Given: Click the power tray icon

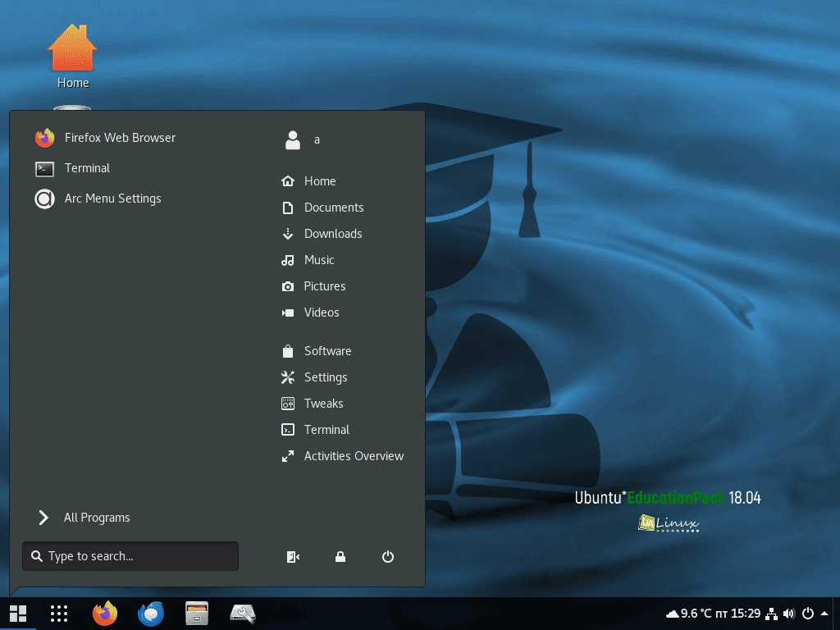Looking at the screenshot, I should (808, 614).
